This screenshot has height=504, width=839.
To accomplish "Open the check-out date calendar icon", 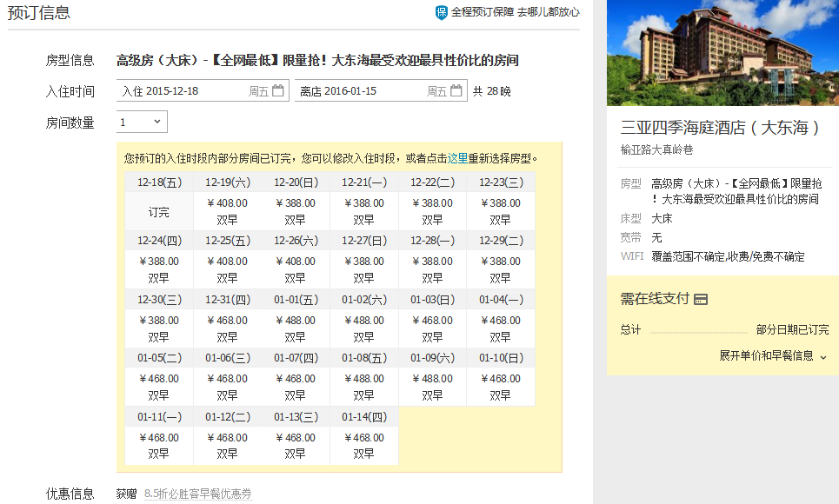I will coord(456,91).
